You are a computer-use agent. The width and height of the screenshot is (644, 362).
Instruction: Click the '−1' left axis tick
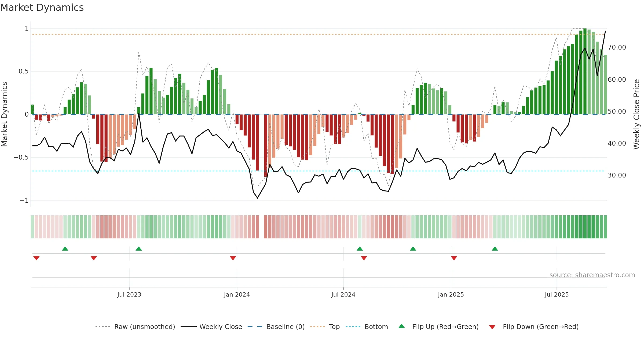(24, 201)
